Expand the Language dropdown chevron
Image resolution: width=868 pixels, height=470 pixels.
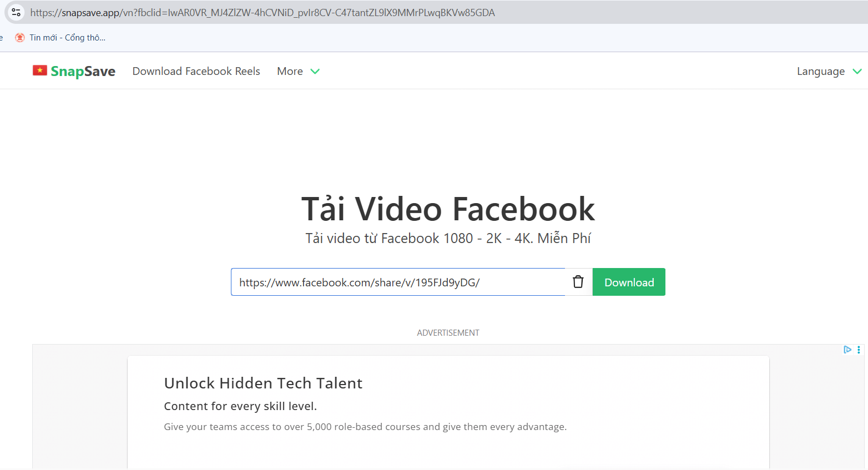coord(857,72)
